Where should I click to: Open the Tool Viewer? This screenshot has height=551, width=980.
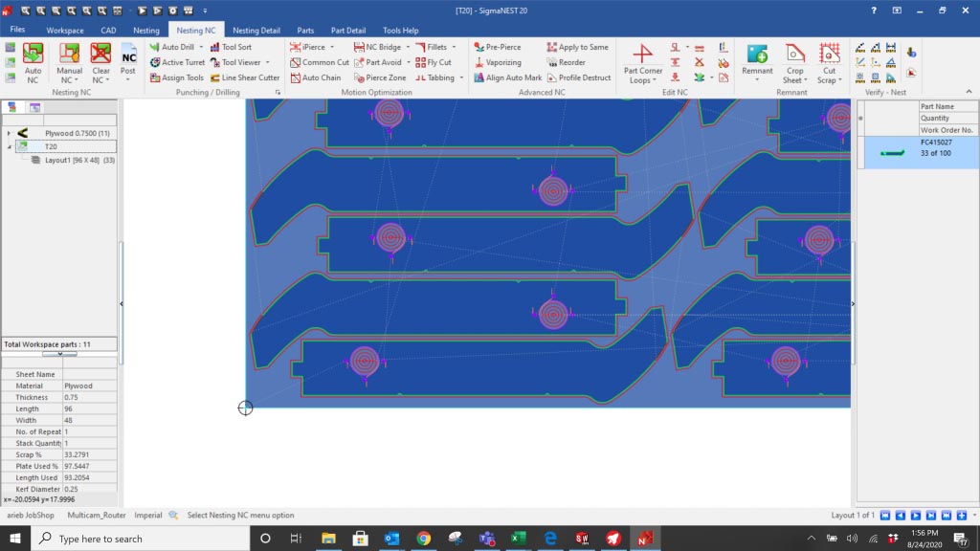click(x=235, y=62)
